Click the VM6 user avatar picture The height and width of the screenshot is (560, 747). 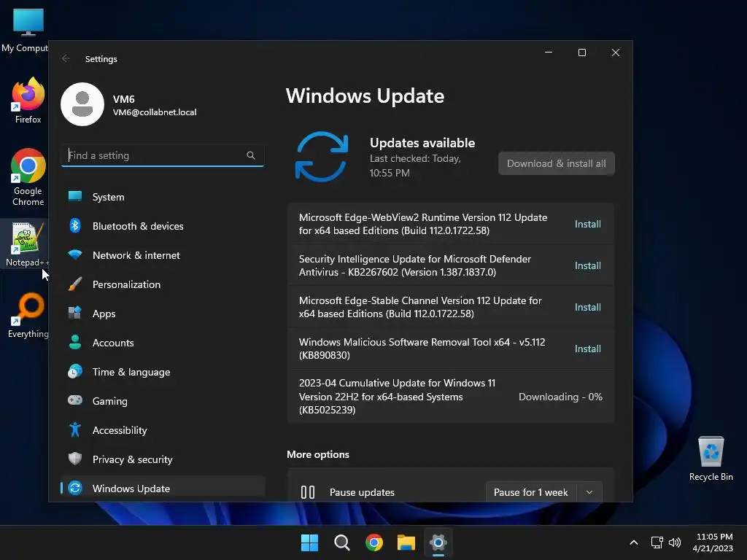click(82, 104)
